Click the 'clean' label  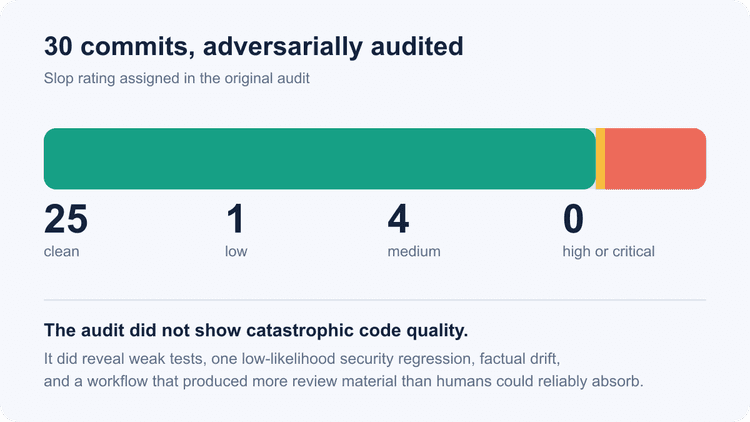tap(62, 251)
